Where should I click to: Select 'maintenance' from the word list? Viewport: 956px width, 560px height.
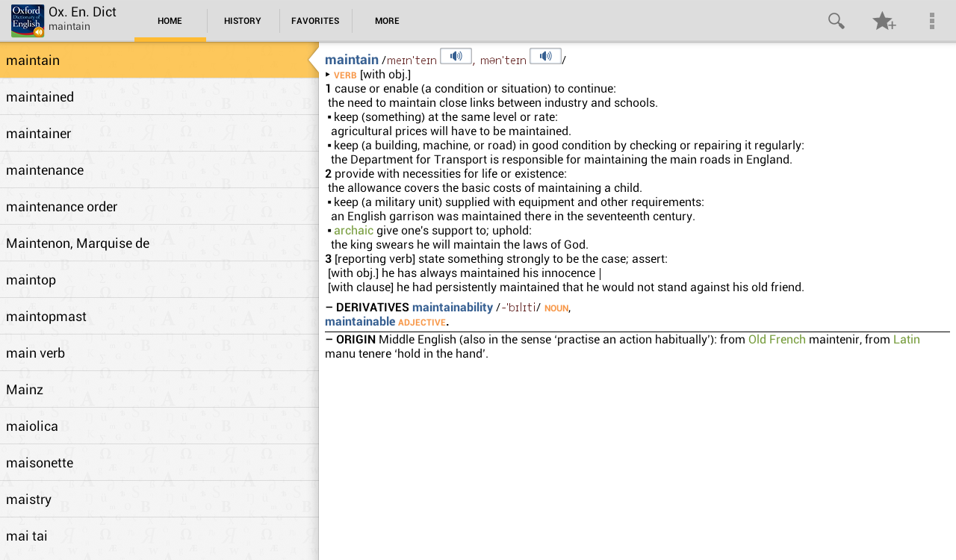(45, 170)
